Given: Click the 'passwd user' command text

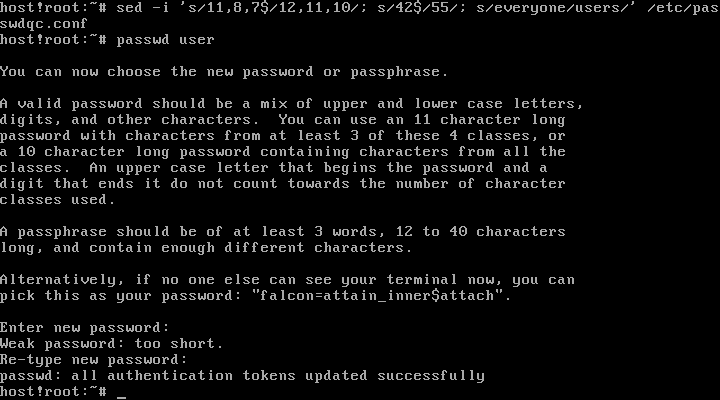Looking at the screenshot, I should click(165, 40).
